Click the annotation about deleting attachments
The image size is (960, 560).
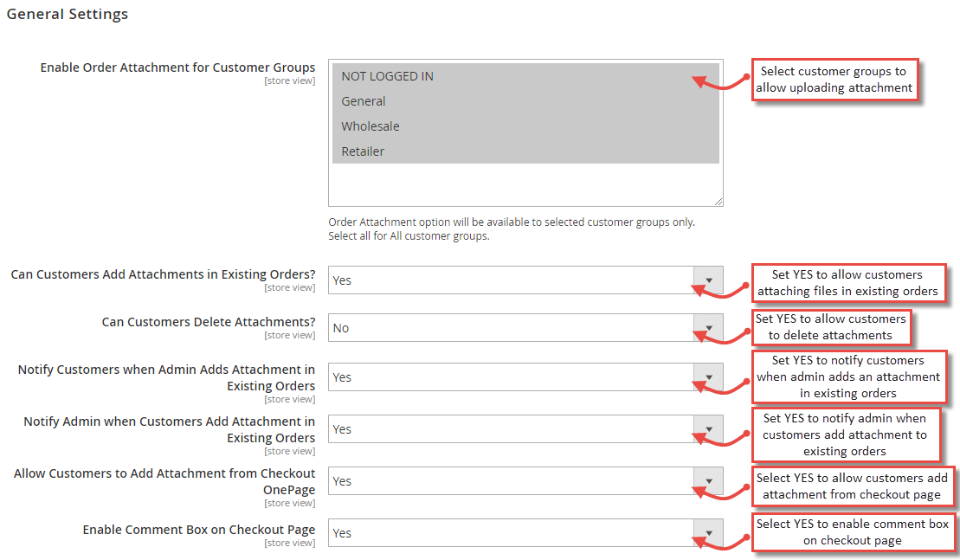coord(832,328)
